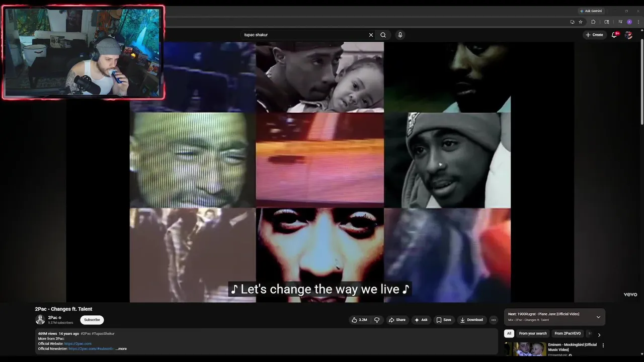Image resolution: width=644 pixels, height=362 pixels.
Task: Click the 2Pac channel avatar
Action: pyautogui.click(x=40, y=320)
